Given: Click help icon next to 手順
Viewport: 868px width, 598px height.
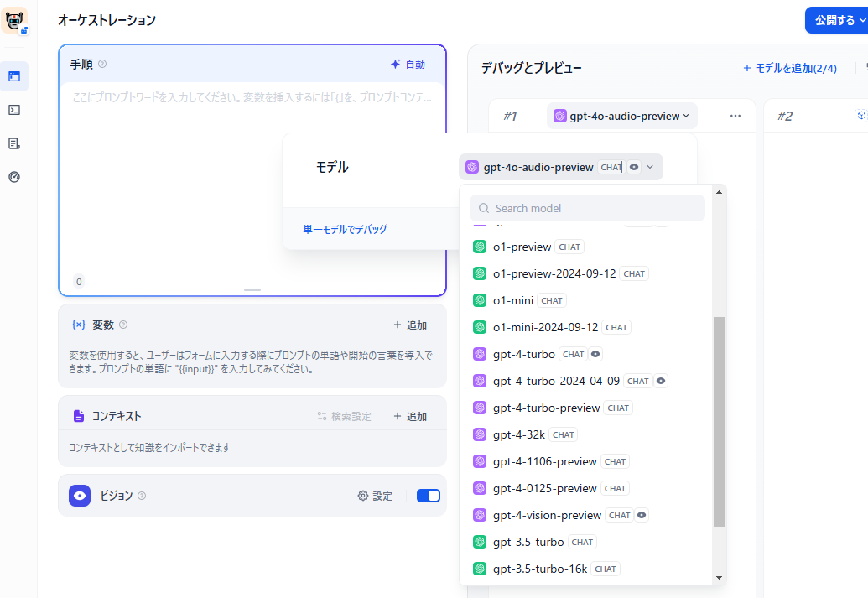Looking at the screenshot, I should coord(102,65).
